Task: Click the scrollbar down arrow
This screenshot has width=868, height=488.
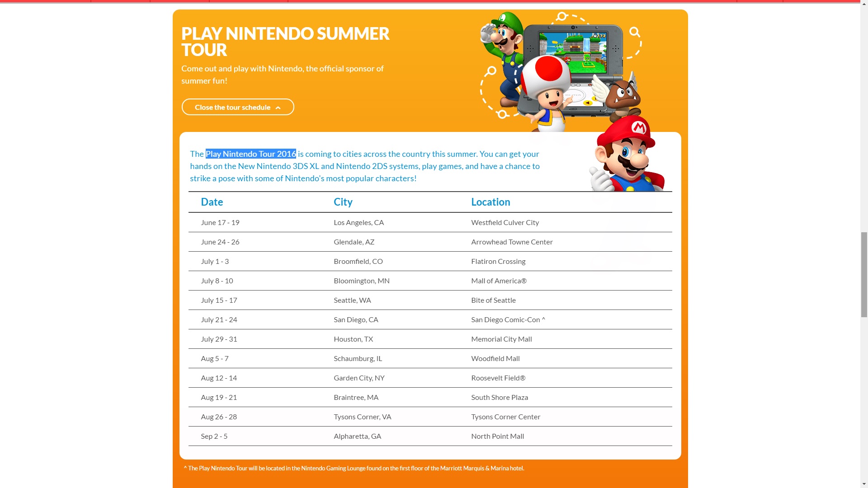Action: 864,484
